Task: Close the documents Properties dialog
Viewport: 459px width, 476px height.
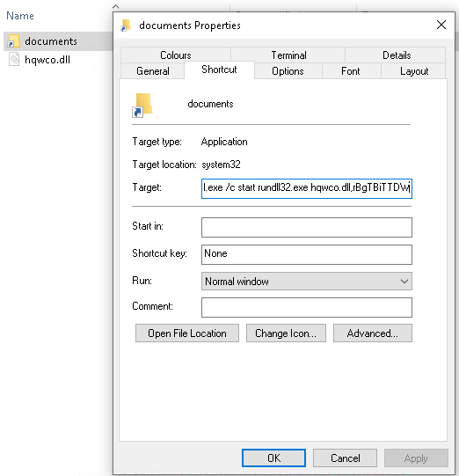Action: pos(441,25)
